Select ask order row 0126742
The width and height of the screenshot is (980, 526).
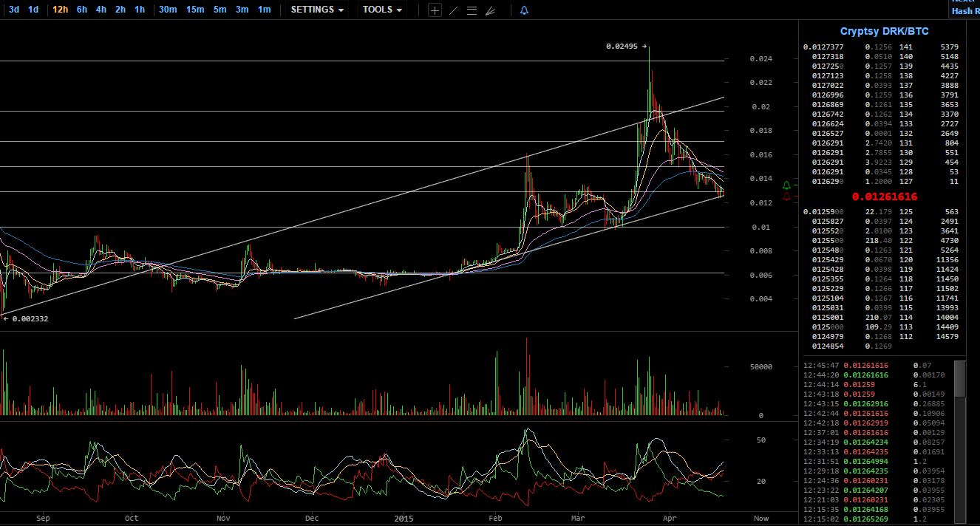point(881,115)
